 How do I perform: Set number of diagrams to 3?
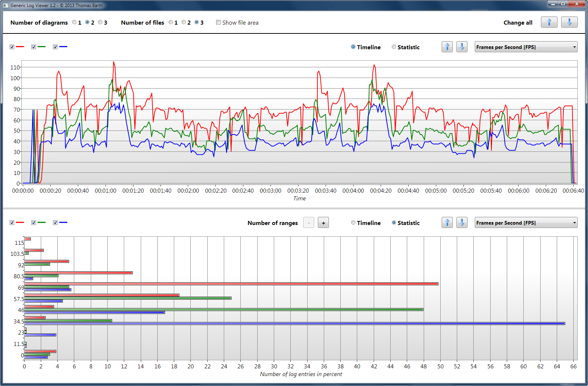(x=100, y=22)
